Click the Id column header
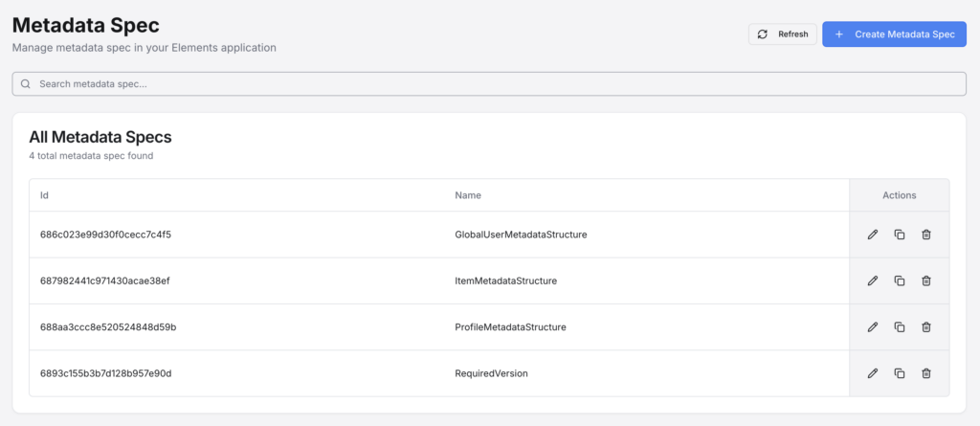980x426 pixels. [x=44, y=195]
